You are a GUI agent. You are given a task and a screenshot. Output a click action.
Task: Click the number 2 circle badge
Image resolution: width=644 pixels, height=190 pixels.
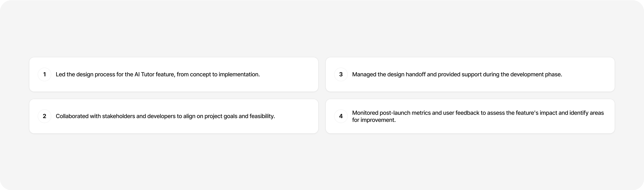click(44, 116)
